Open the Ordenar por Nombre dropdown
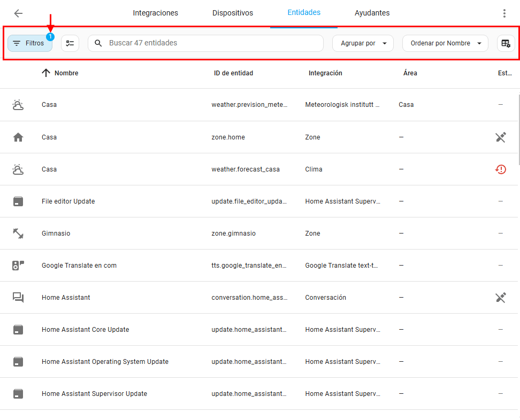The height and width of the screenshot is (420, 520). [445, 43]
